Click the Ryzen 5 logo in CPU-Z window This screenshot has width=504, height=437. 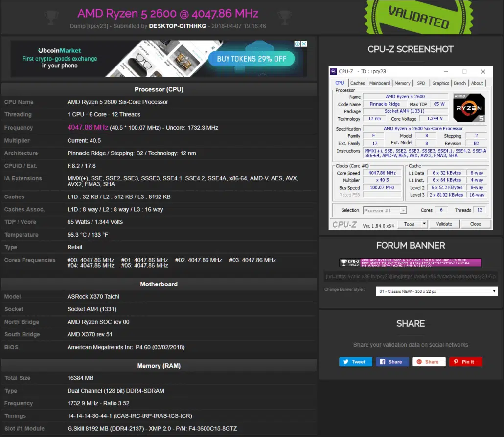pos(469,108)
